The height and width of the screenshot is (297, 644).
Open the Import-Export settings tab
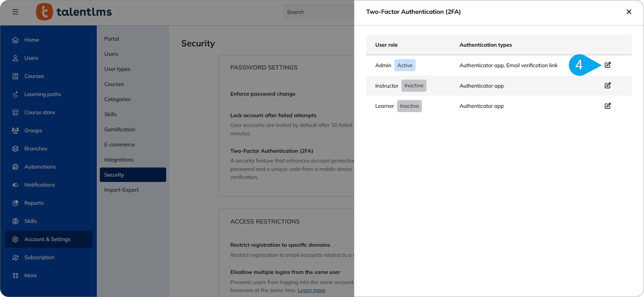point(121,190)
